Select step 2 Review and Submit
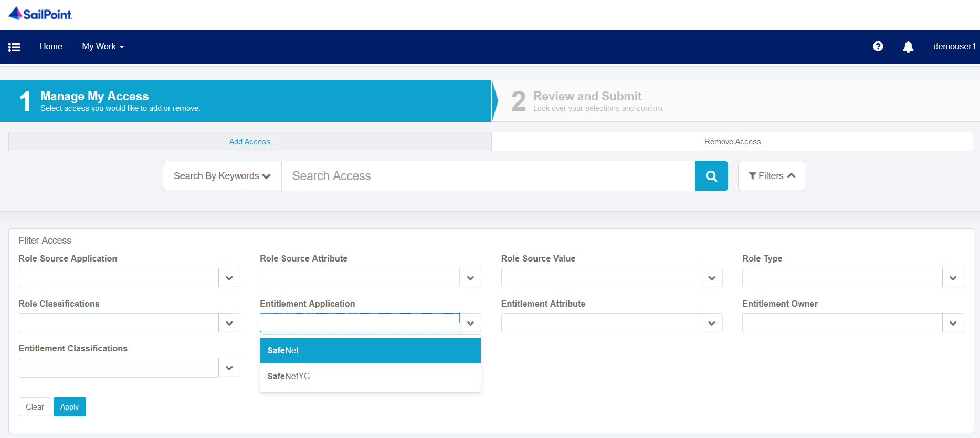Image resolution: width=980 pixels, height=438 pixels. (x=736, y=101)
